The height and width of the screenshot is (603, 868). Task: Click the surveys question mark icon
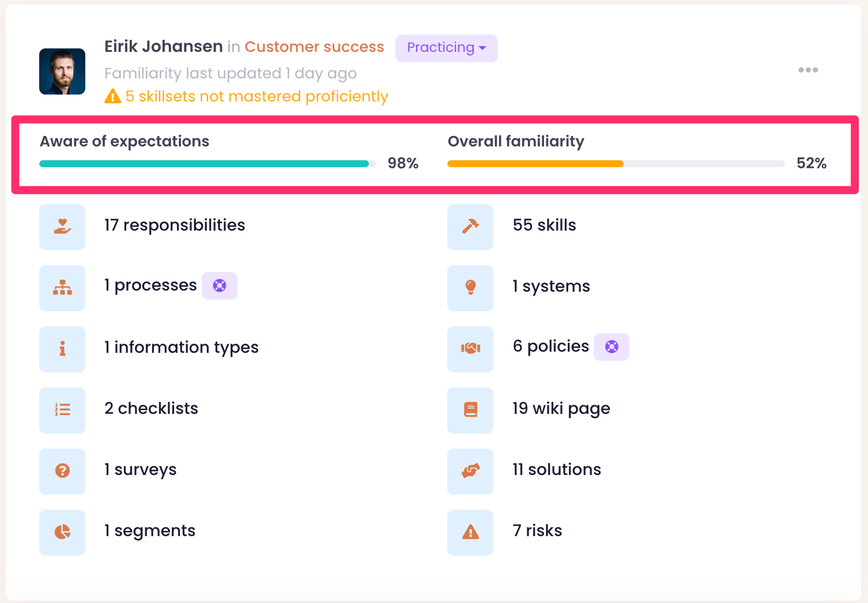pyautogui.click(x=62, y=471)
